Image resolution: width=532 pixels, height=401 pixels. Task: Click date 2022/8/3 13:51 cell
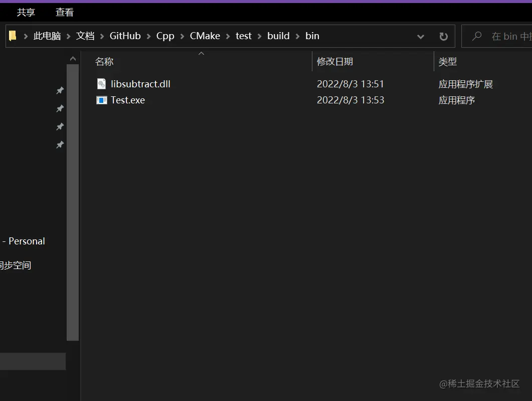coord(350,84)
